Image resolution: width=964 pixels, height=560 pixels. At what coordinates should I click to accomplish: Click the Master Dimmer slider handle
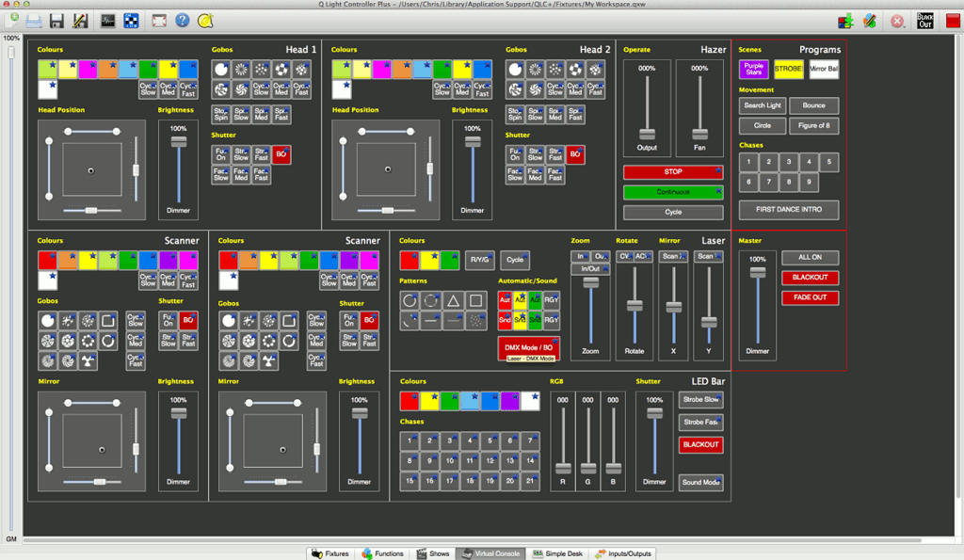(x=757, y=273)
